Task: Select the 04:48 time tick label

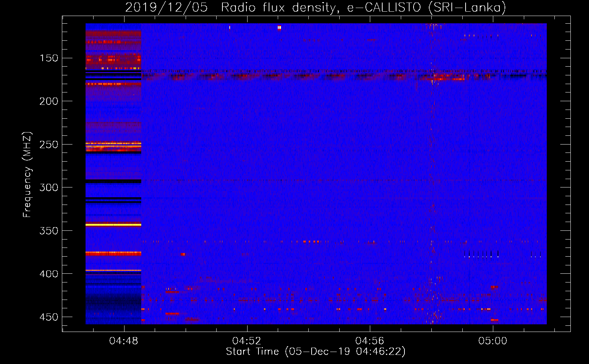Action: click(124, 341)
